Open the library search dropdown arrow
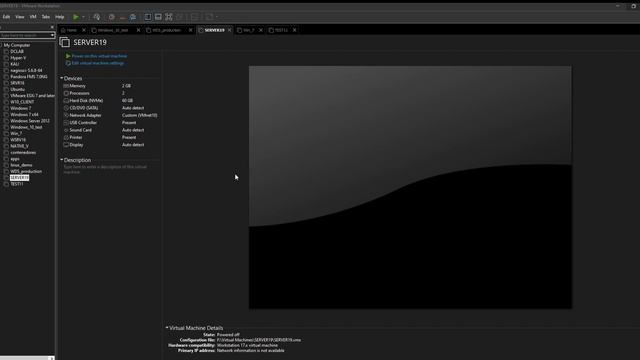Screen dimensions: 640x360 (x=52, y=36)
